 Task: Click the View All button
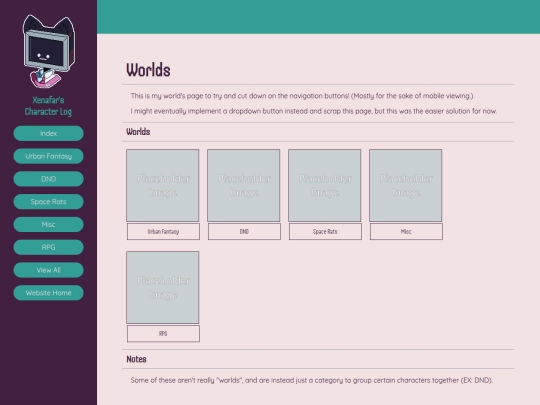click(x=49, y=270)
